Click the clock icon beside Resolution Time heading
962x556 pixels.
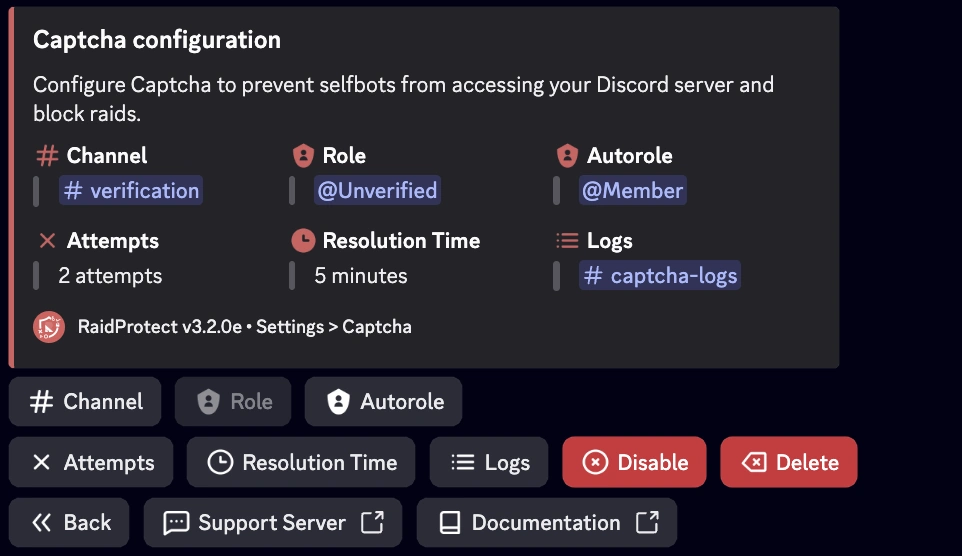pos(303,241)
